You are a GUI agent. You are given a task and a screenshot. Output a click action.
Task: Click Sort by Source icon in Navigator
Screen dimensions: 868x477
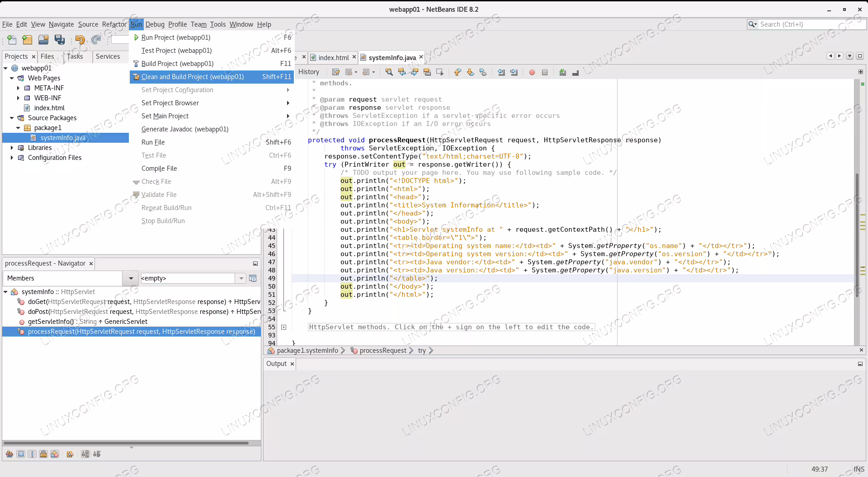tap(97, 454)
